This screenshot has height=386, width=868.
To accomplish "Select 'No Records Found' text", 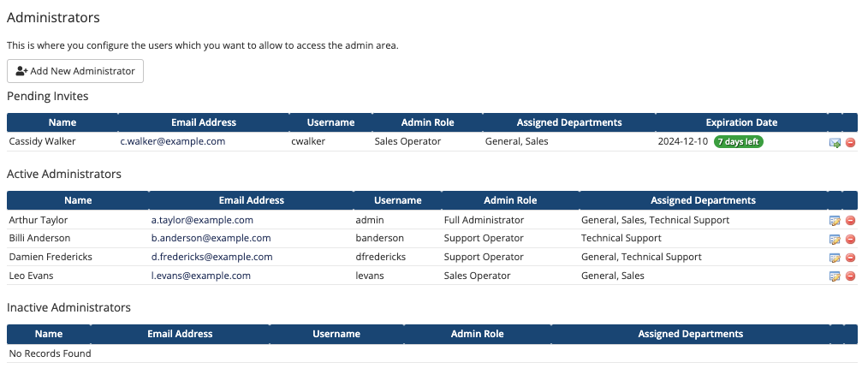I will (50, 353).
